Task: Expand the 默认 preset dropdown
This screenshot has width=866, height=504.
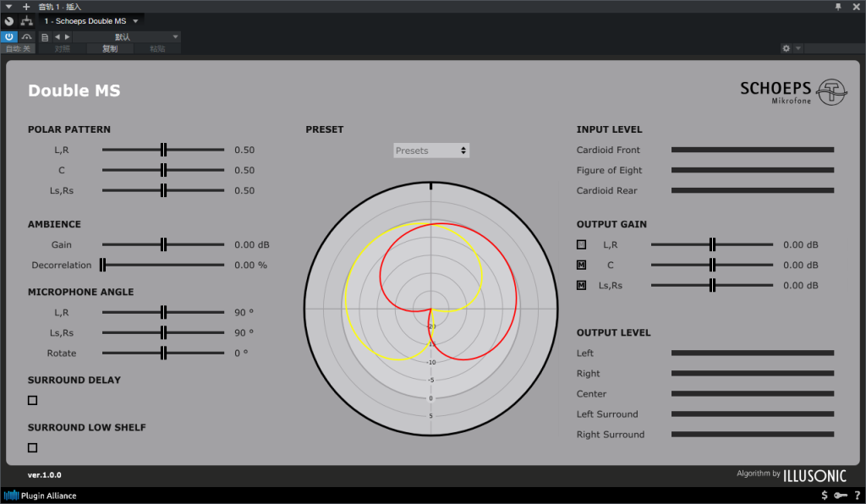Action: click(127, 37)
